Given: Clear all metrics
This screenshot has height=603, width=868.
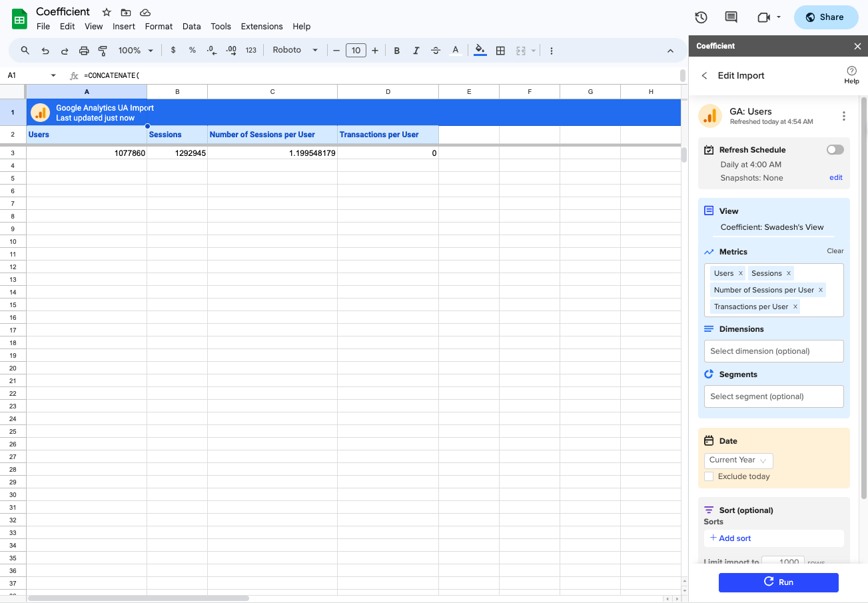Looking at the screenshot, I should (835, 251).
